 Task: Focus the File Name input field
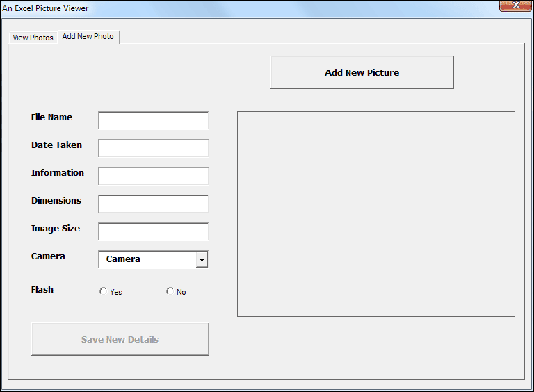coord(153,120)
